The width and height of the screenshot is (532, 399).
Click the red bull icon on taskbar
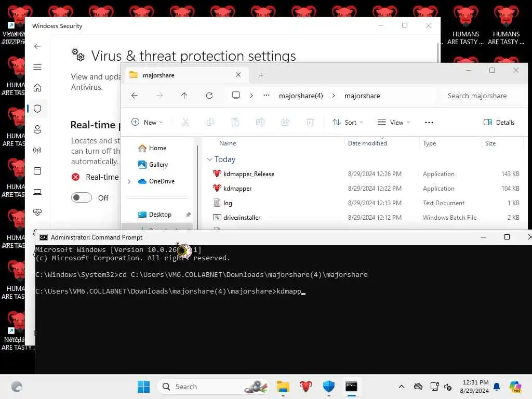tap(305, 387)
